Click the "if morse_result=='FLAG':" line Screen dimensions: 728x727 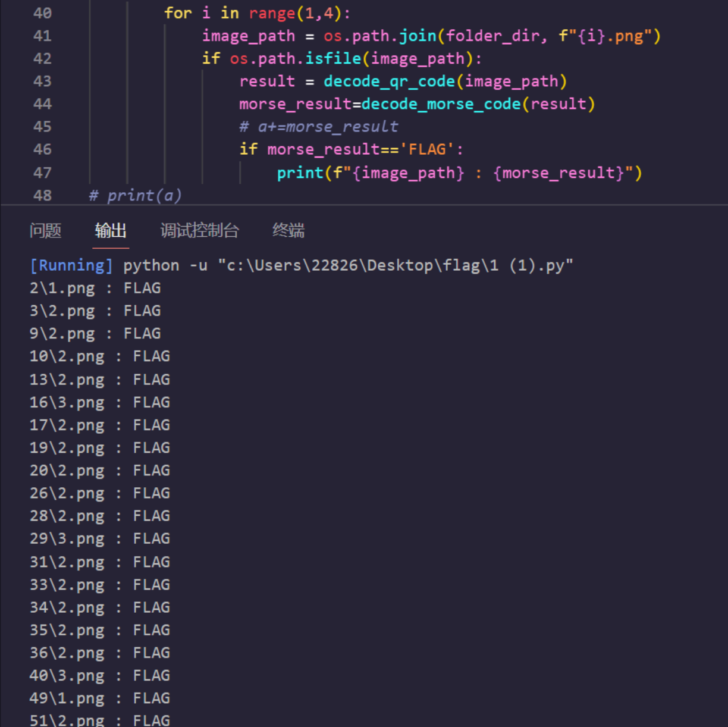point(351,149)
